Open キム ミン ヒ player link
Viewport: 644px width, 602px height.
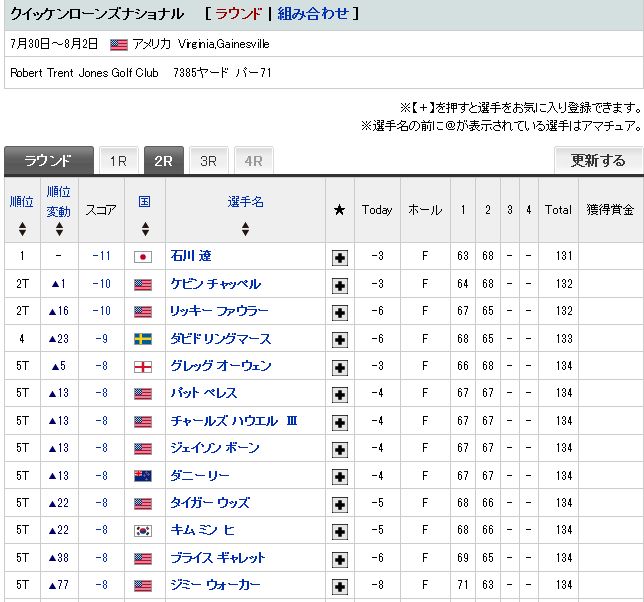[202, 530]
